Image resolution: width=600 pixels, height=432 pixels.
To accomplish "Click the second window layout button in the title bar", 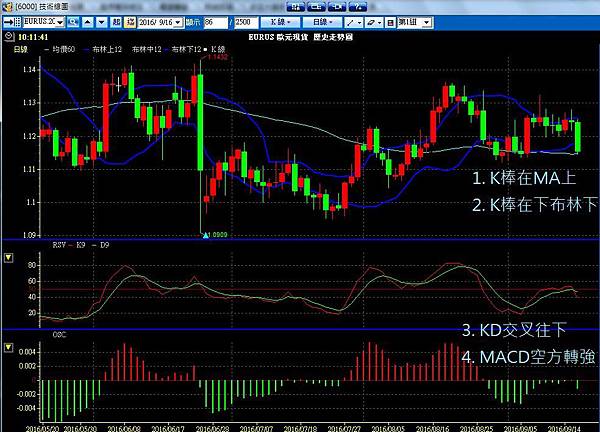I will click(x=316, y=6).
